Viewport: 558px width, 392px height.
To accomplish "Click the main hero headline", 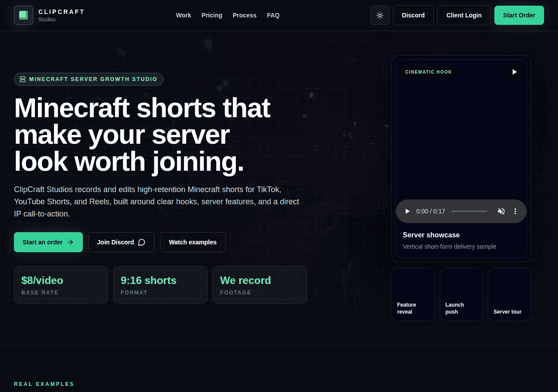I will pos(142,135).
